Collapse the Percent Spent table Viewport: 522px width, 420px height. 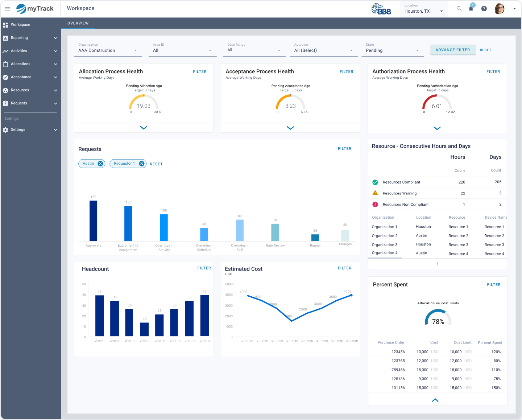435,400
